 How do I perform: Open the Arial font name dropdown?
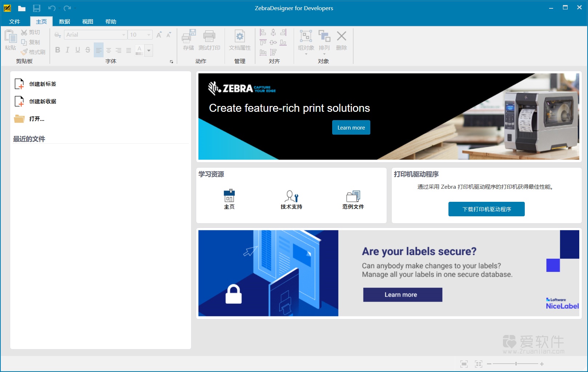click(x=123, y=34)
